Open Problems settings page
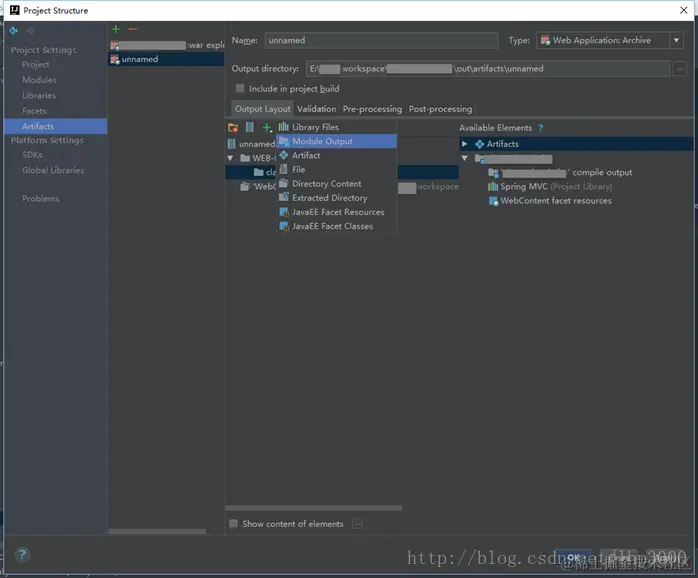Viewport: 698px width, 578px height. tap(41, 199)
